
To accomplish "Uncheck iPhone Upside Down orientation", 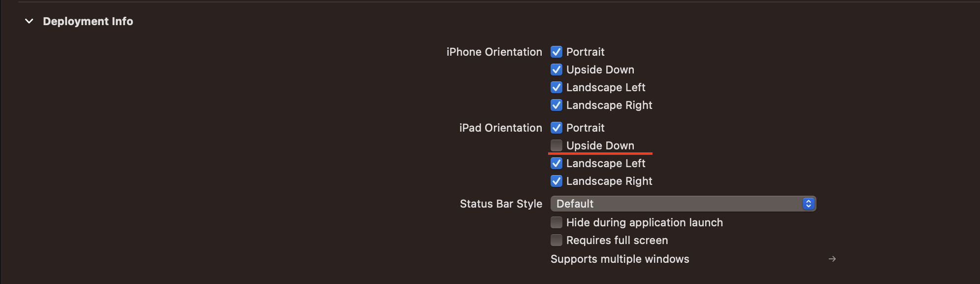I will (x=556, y=70).
